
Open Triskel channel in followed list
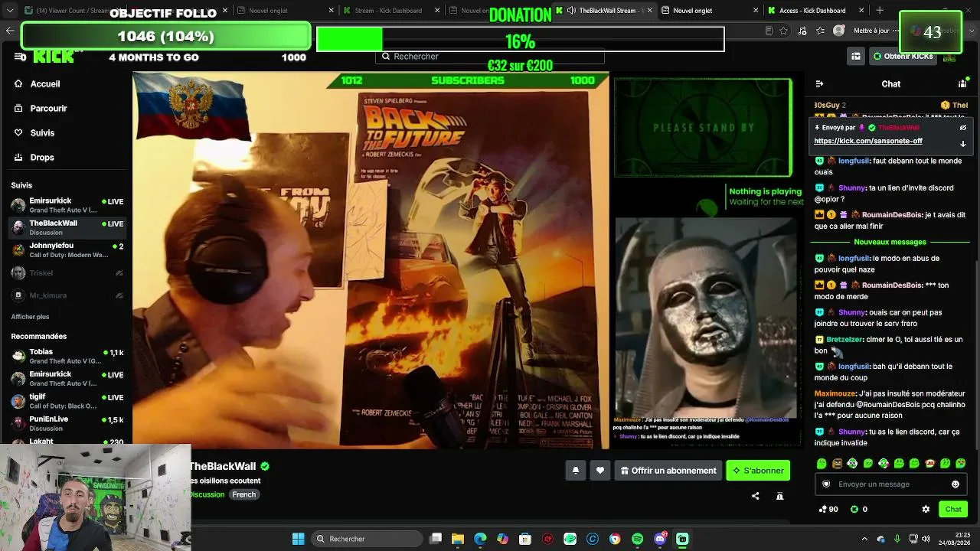[x=67, y=273]
